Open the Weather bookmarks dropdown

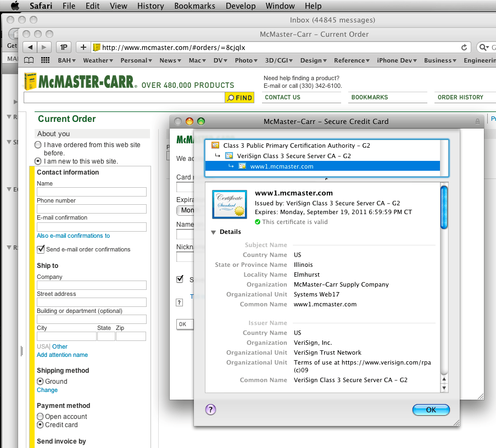[x=98, y=60]
